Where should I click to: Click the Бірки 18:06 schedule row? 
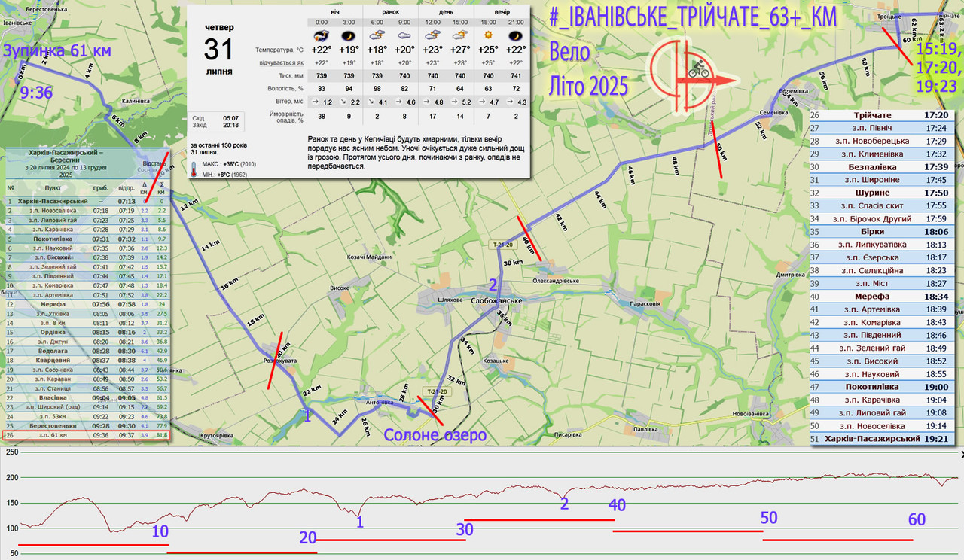pyautogui.click(x=882, y=231)
